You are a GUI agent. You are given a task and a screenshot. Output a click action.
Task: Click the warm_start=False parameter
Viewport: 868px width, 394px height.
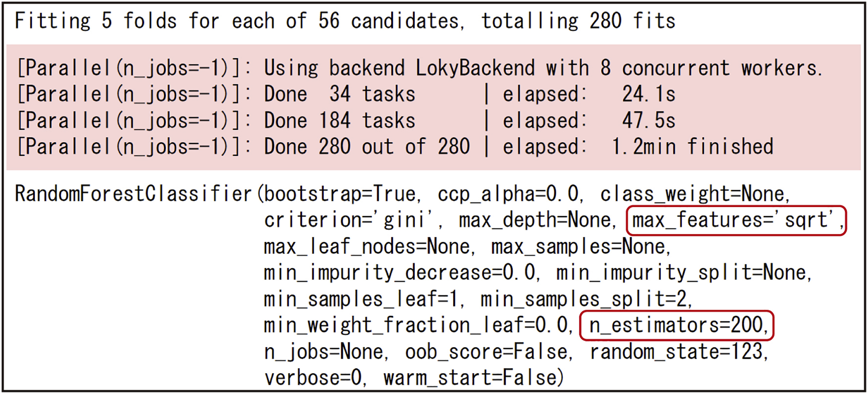(473, 378)
